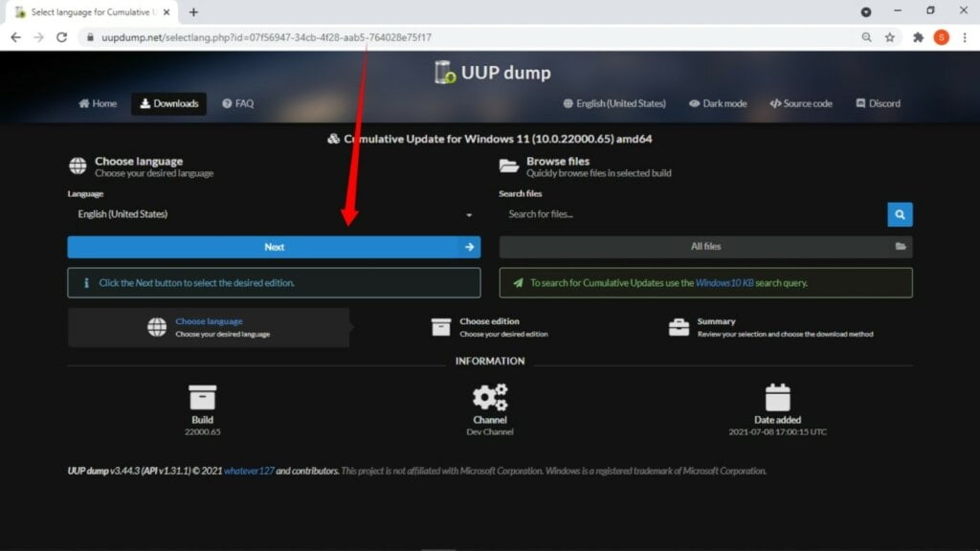
Task: Click the Downloads icon in the navigation bar
Action: [146, 103]
